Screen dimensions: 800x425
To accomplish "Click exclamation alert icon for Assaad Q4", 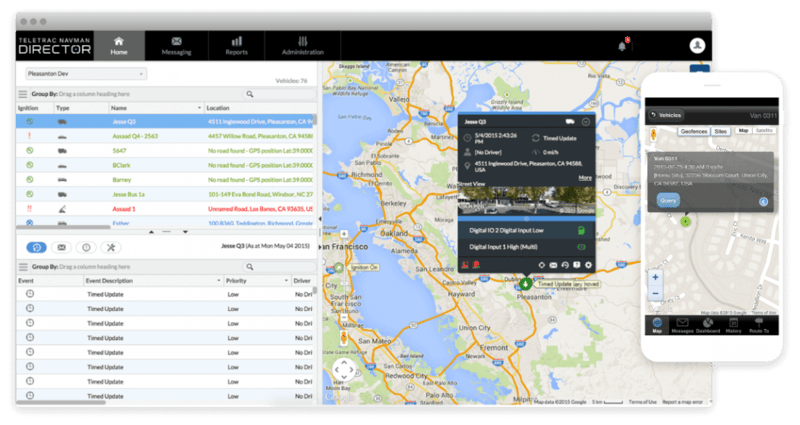I will point(29,136).
